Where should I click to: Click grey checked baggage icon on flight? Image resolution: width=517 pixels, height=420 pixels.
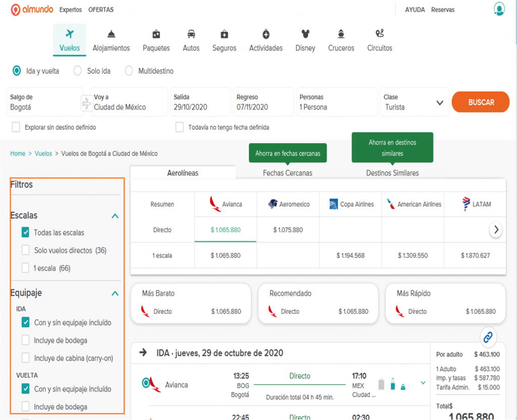(x=382, y=384)
